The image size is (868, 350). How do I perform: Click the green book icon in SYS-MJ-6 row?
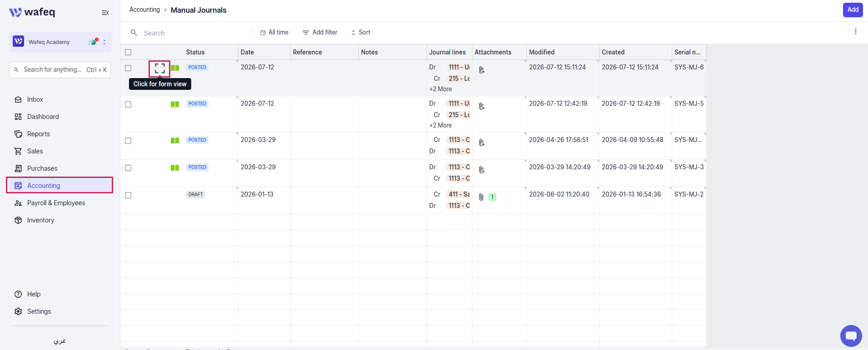[x=175, y=68]
